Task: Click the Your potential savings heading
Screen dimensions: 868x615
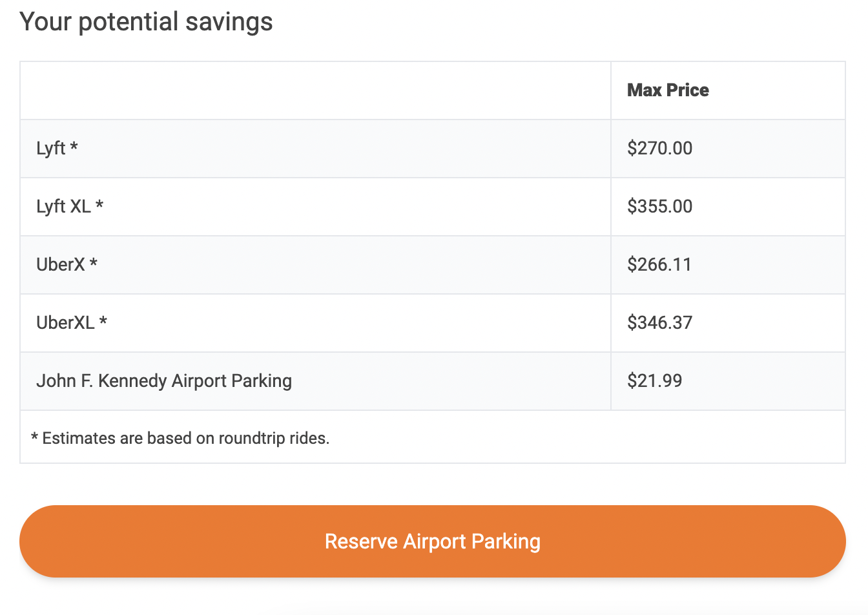Action: [x=146, y=22]
